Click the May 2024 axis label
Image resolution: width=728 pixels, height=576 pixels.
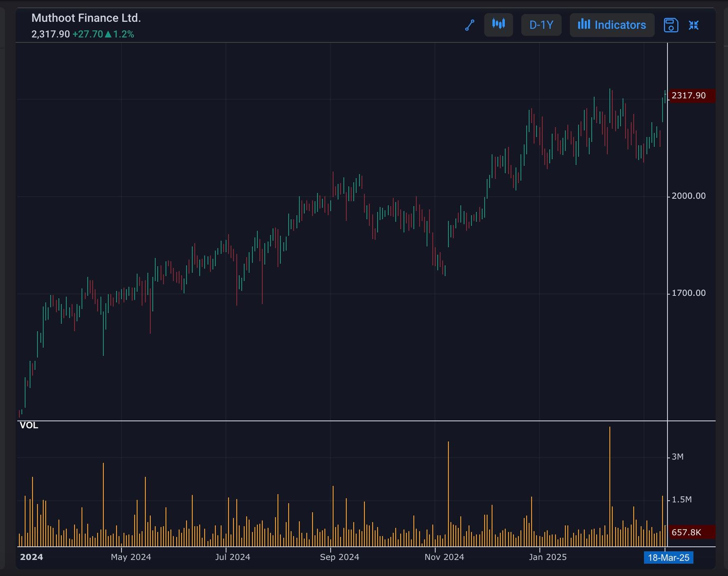[131, 557]
